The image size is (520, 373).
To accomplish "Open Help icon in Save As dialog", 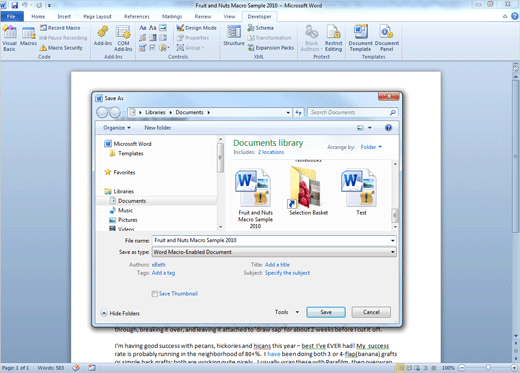I will click(388, 128).
